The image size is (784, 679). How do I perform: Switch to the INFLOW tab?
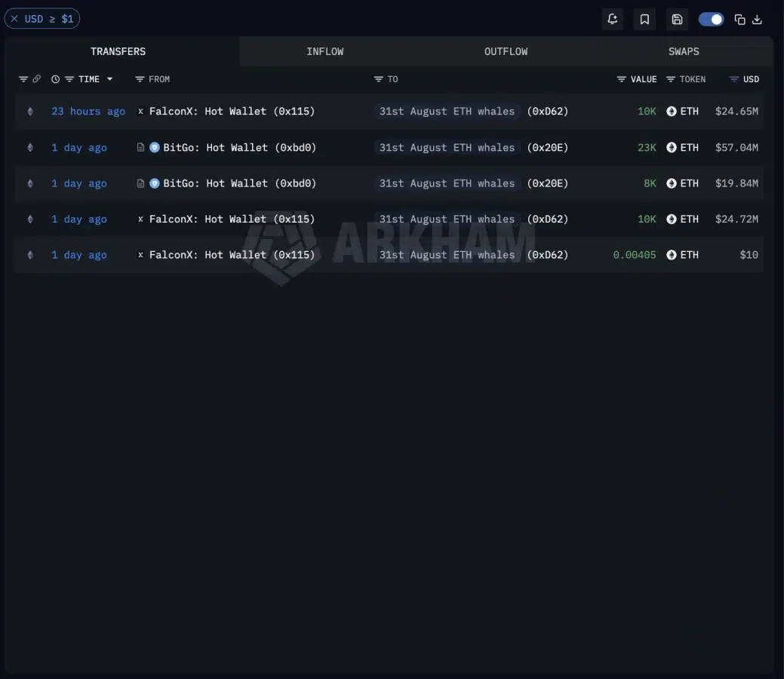click(x=325, y=51)
